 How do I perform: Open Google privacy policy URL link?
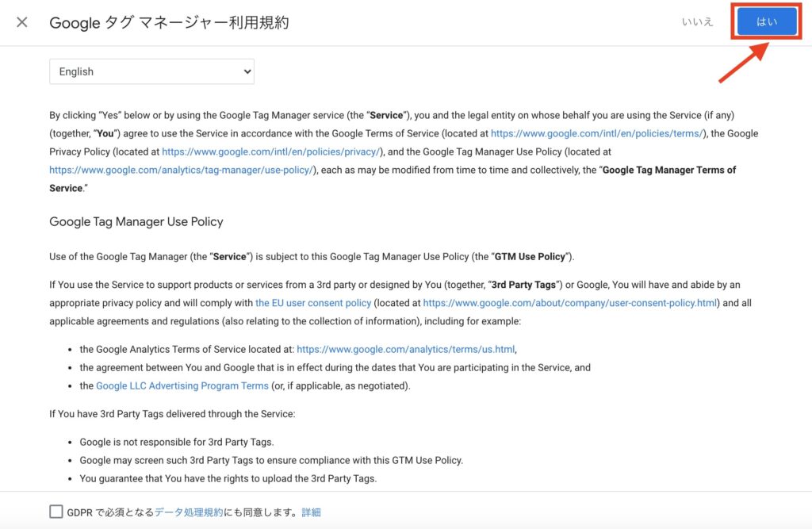(x=271, y=151)
